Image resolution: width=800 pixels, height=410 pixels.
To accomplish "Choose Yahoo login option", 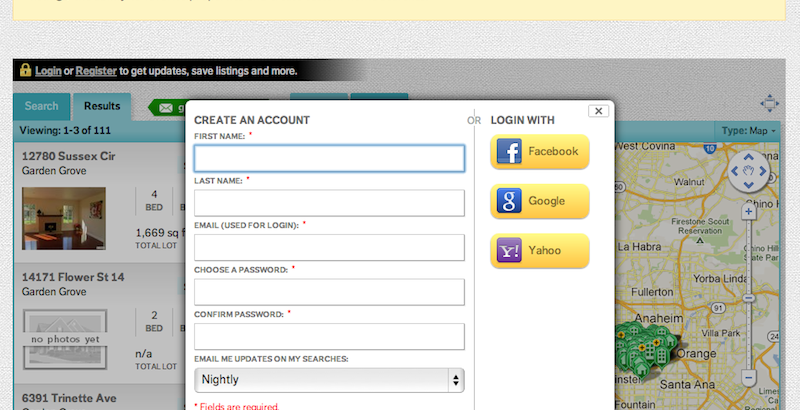I will click(x=540, y=250).
